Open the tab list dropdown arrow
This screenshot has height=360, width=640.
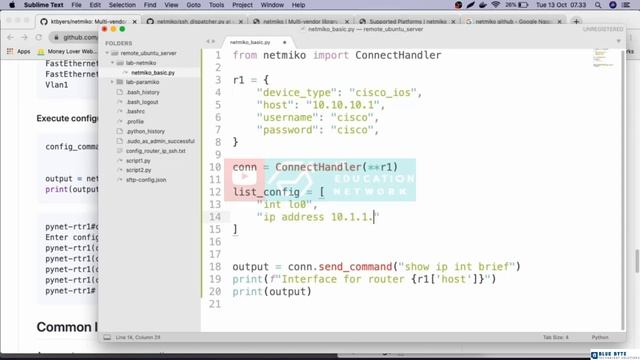click(x=618, y=41)
